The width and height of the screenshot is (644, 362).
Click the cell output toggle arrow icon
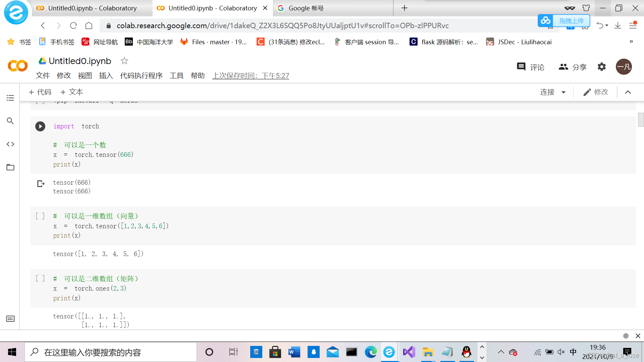(41, 184)
